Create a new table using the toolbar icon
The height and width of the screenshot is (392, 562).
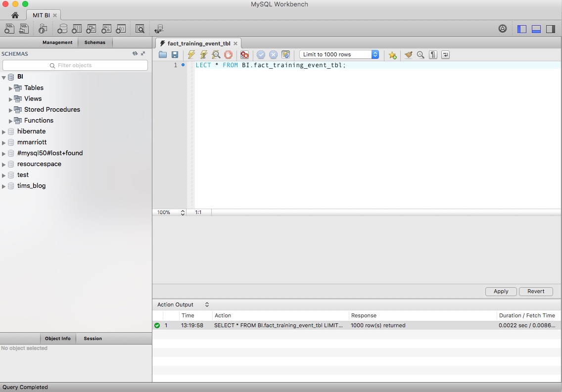tap(77, 28)
